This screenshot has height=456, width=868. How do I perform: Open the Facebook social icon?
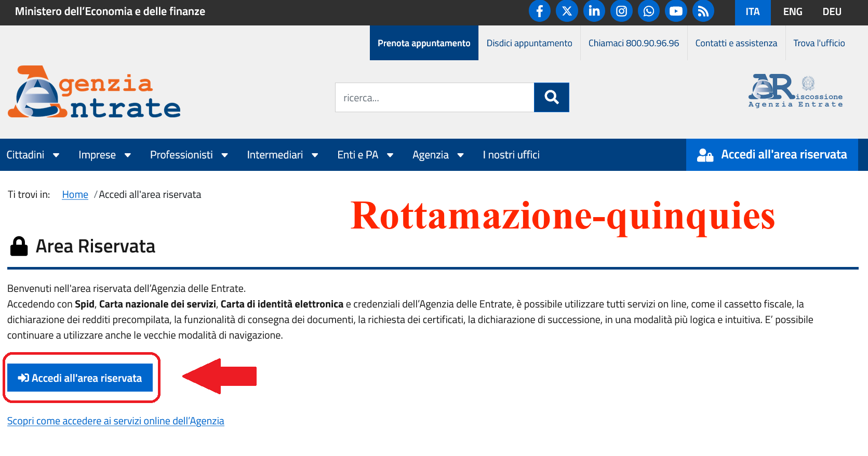pyautogui.click(x=540, y=11)
